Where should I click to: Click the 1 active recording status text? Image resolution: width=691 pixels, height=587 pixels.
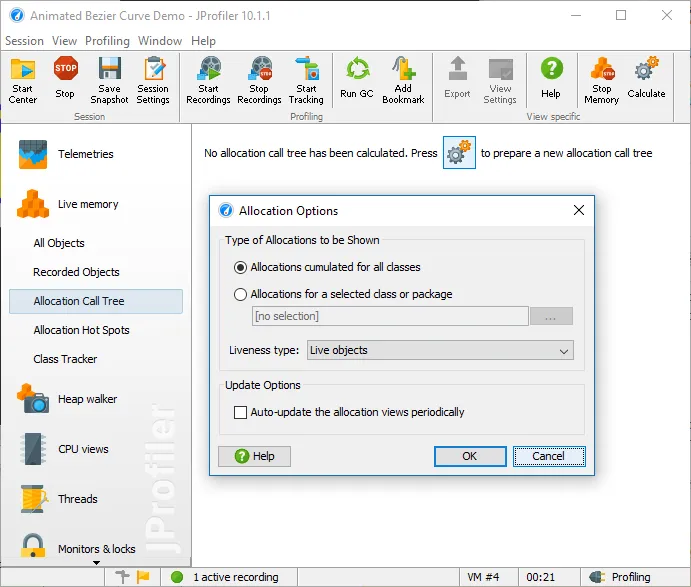tap(236, 577)
